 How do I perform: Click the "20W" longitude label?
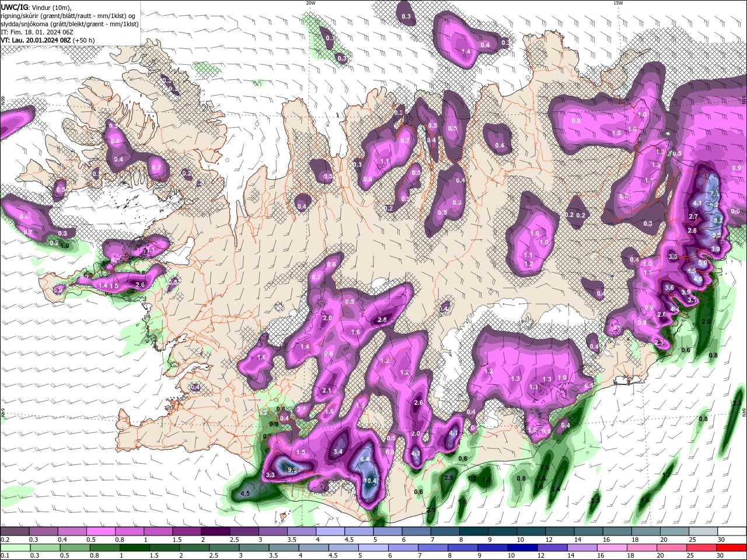pyautogui.click(x=310, y=3)
